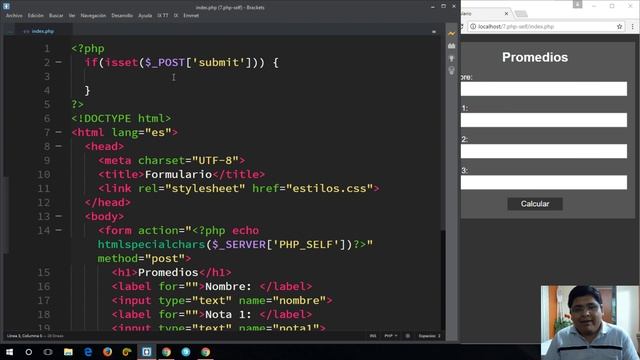Click '<!DOCTYPE html>' on line 6

[121, 118]
